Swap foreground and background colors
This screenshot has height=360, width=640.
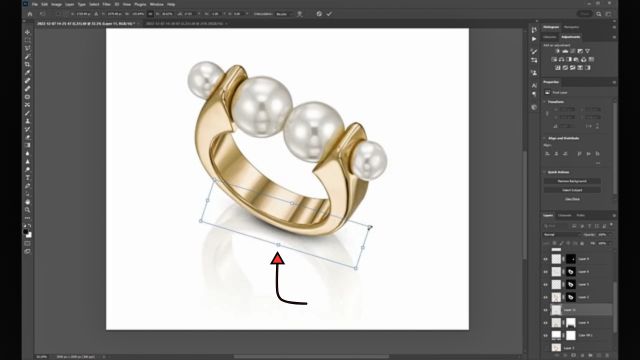pyautogui.click(x=29, y=226)
